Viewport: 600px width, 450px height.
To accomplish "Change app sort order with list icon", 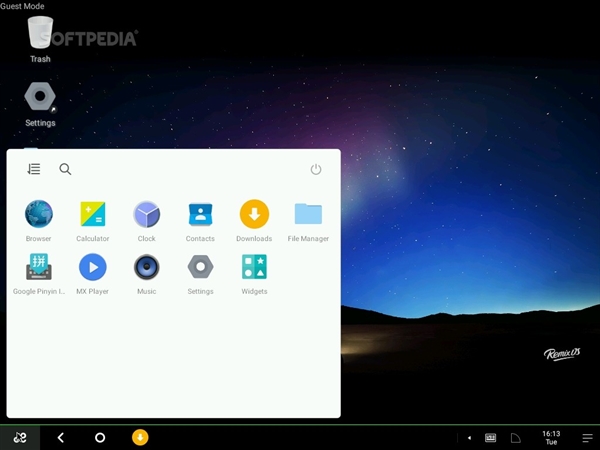I will coord(34,169).
